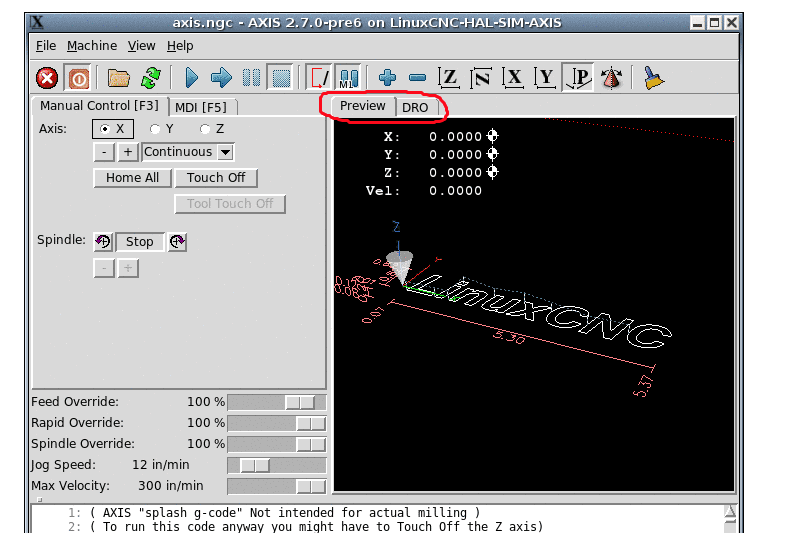Image resolution: width=787 pixels, height=533 pixels.
Task: Select the DRO tab
Action: pyautogui.click(x=415, y=107)
